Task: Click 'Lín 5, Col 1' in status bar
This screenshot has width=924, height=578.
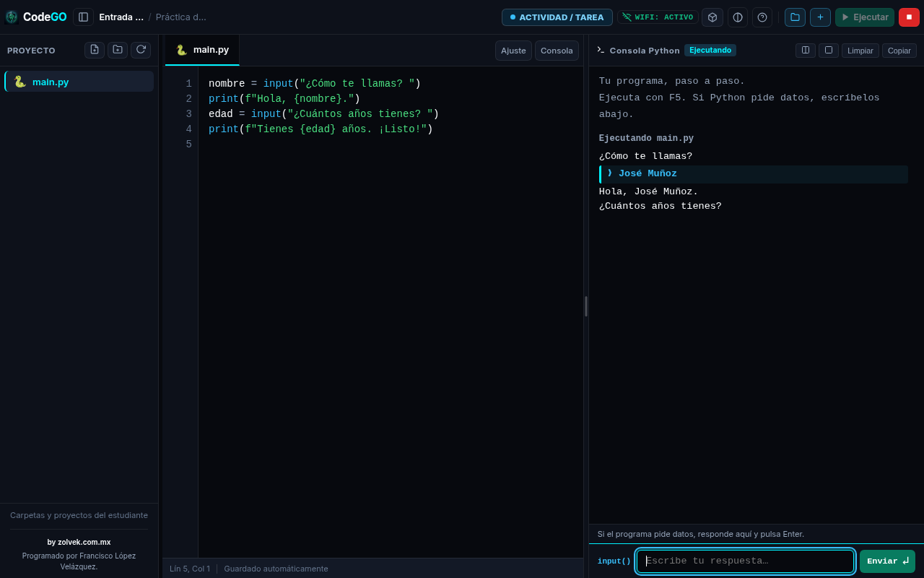Action: click(x=190, y=569)
